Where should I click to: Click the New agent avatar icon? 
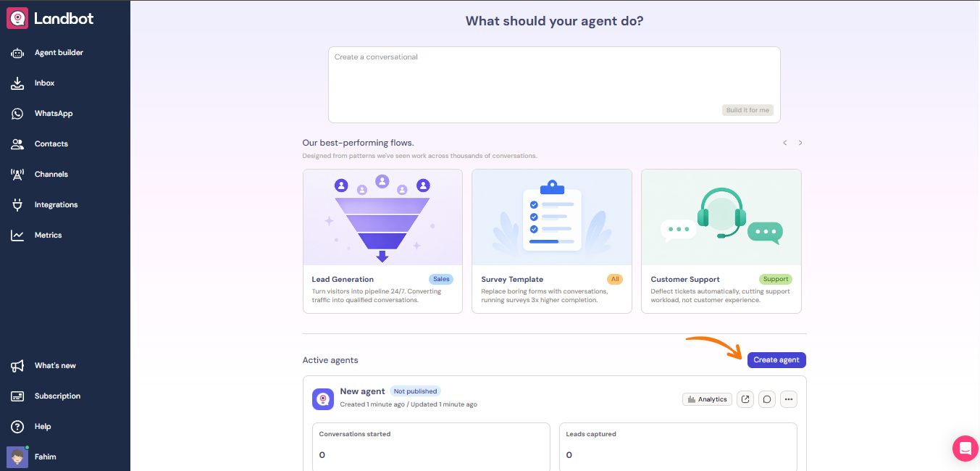pyautogui.click(x=323, y=399)
